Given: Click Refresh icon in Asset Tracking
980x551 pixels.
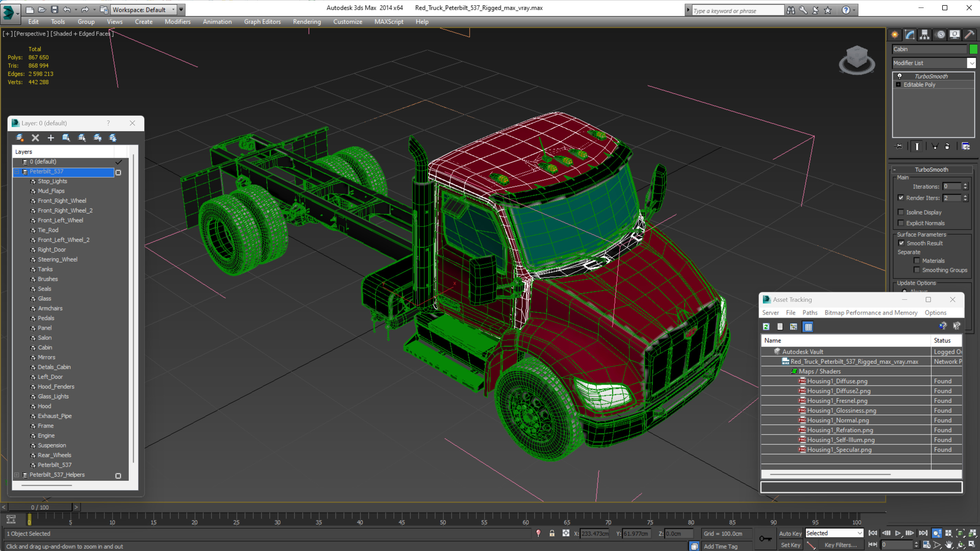Looking at the screenshot, I should click(x=766, y=326).
